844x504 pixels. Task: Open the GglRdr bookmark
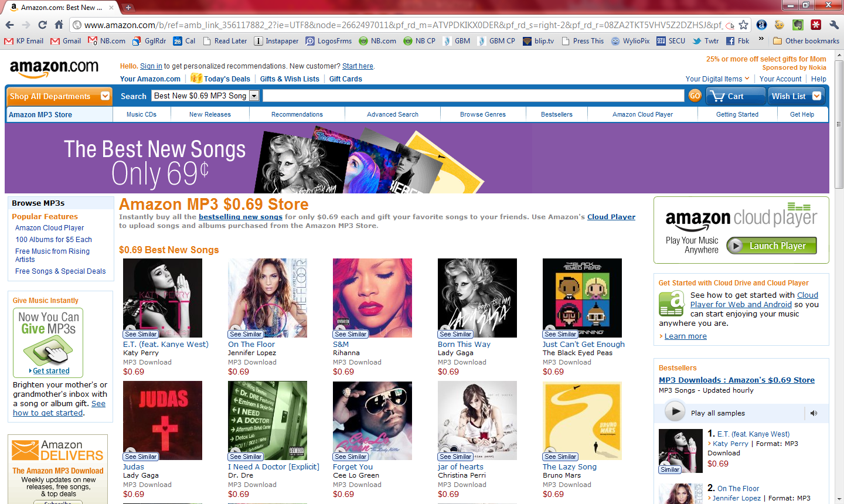pos(149,41)
